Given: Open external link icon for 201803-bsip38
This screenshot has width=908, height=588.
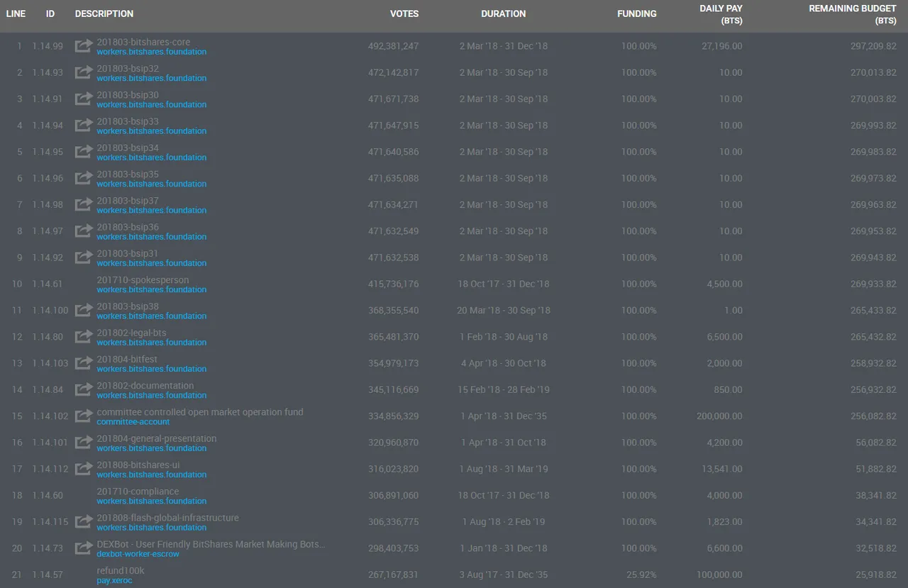Looking at the screenshot, I should pos(84,310).
